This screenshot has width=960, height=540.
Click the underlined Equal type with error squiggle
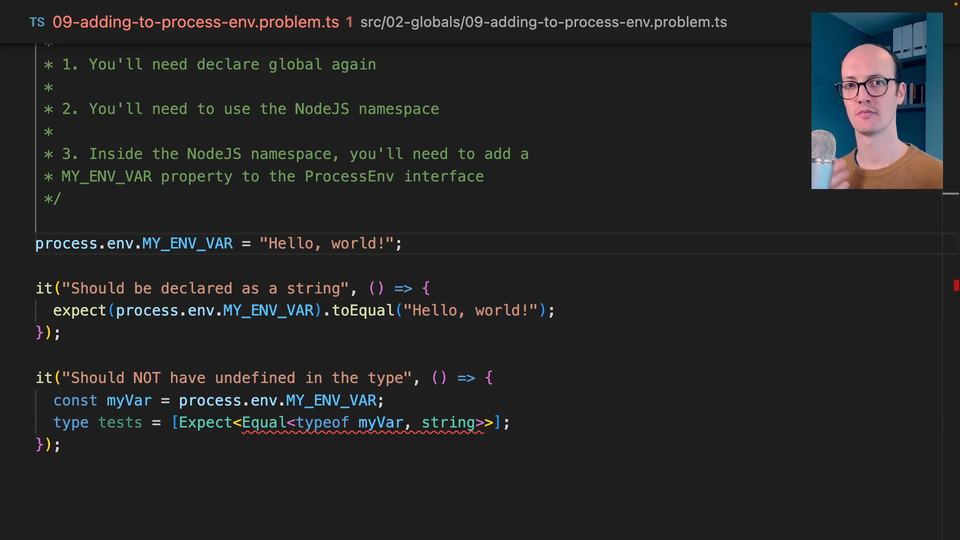264,423
